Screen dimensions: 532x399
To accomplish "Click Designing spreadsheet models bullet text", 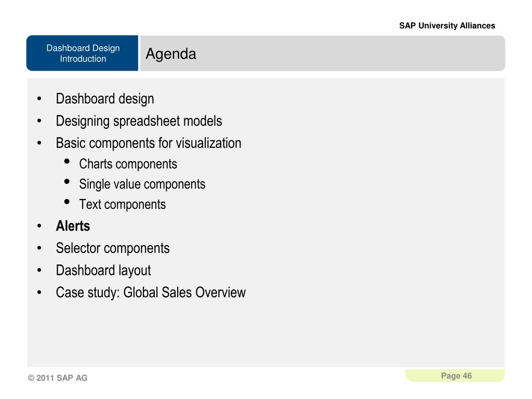I will [139, 121].
